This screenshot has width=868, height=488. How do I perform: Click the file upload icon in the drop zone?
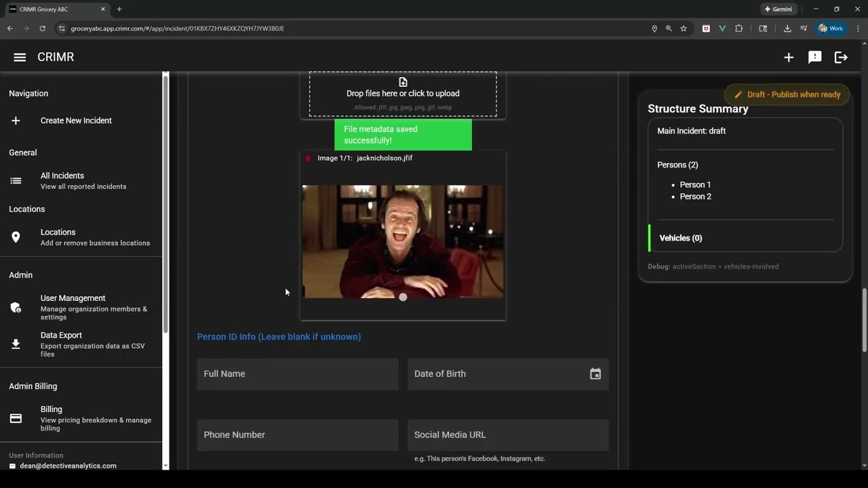(x=403, y=82)
